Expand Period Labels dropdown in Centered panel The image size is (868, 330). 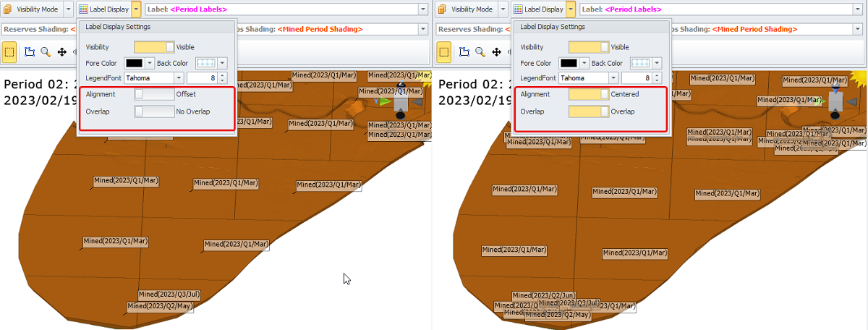pos(856,9)
